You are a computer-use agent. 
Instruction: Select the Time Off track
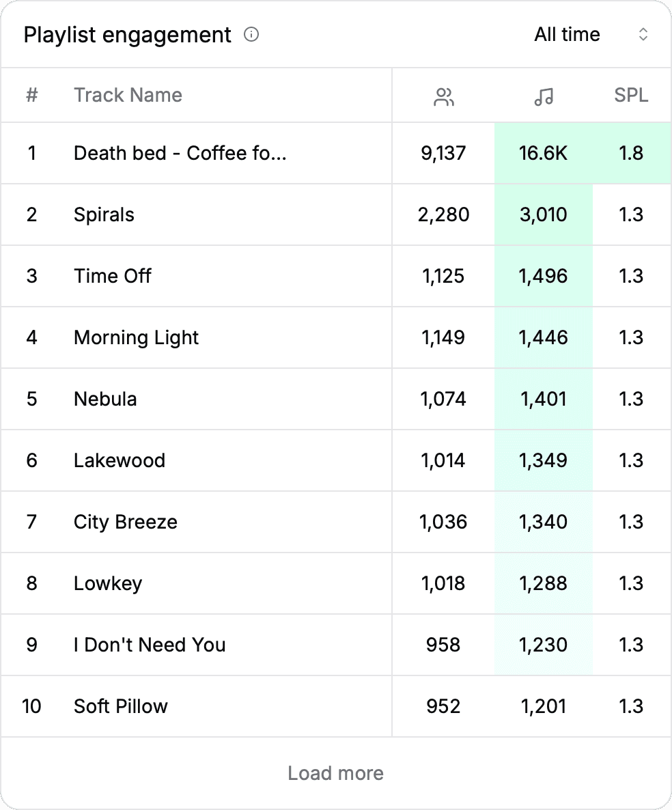coord(112,276)
